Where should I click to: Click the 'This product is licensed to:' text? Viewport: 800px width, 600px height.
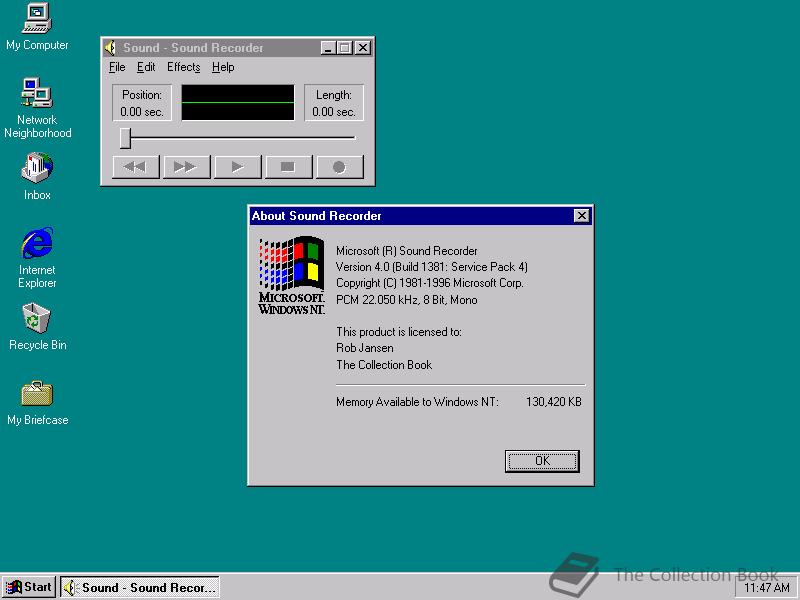pyautogui.click(x=399, y=332)
